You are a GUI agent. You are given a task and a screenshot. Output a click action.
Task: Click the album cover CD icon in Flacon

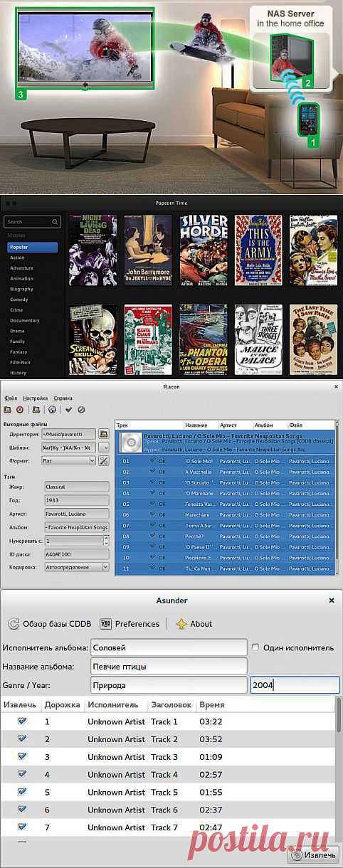[x=130, y=442]
